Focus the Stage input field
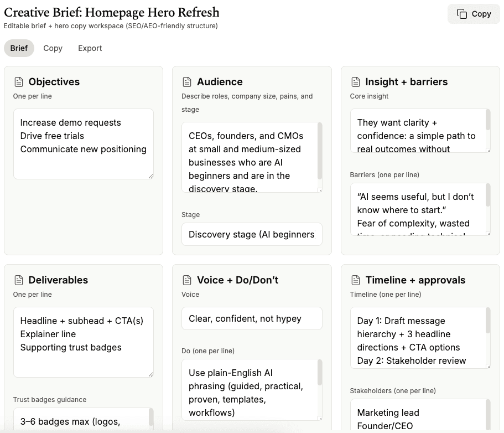 tap(252, 234)
